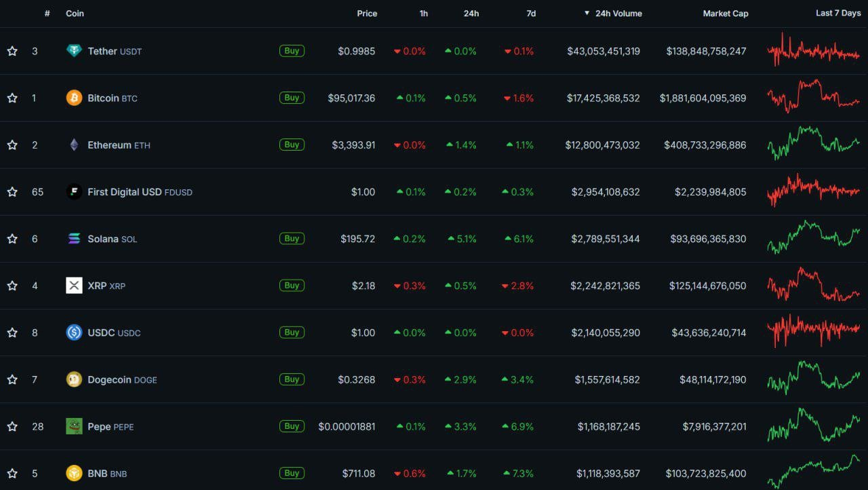Viewport: 868px width, 490px height.
Task: Star First Digital USD as favorite
Action: coord(12,192)
